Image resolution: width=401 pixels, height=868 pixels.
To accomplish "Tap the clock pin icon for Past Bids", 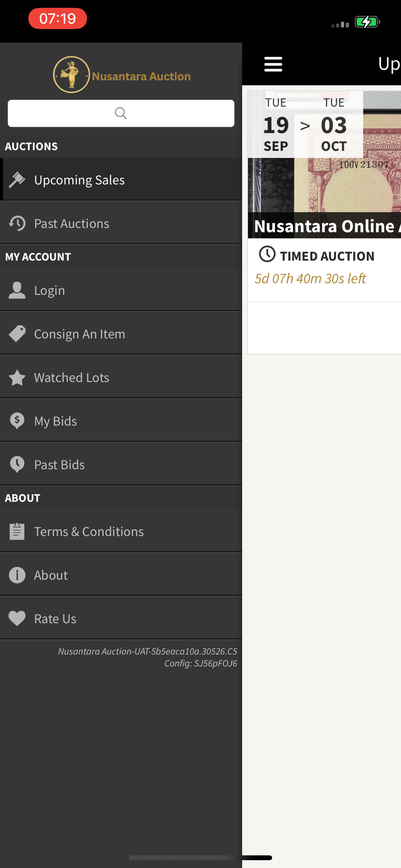I will [17, 464].
